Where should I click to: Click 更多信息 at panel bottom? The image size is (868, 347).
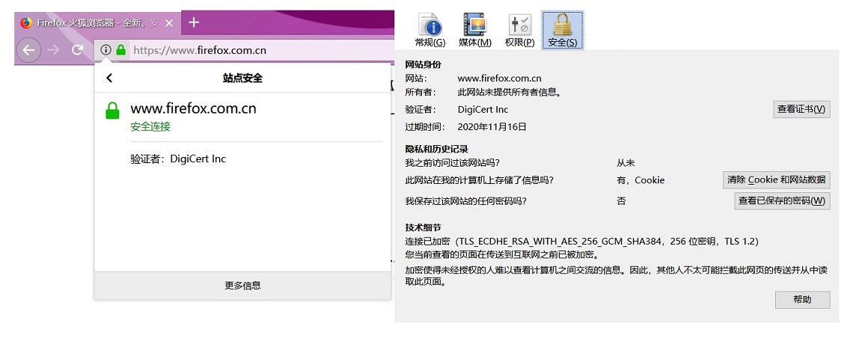click(x=242, y=286)
